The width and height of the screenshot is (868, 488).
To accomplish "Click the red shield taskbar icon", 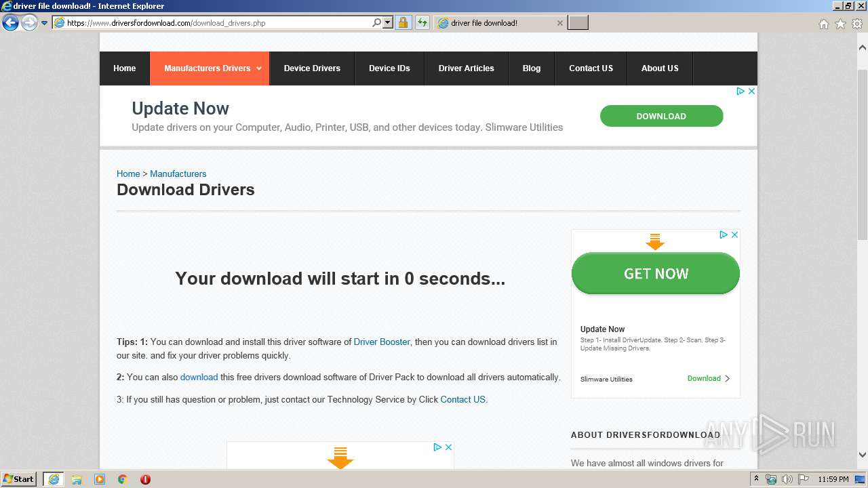I will click(145, 479).
